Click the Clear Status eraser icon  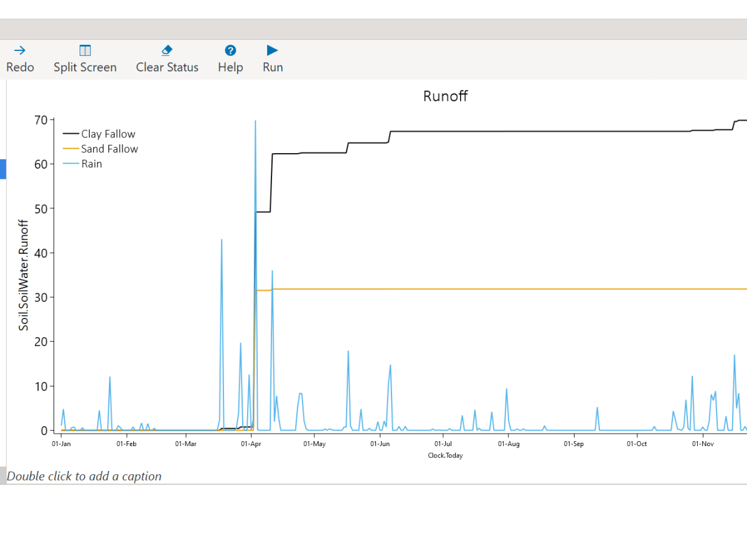coord(167,50)
